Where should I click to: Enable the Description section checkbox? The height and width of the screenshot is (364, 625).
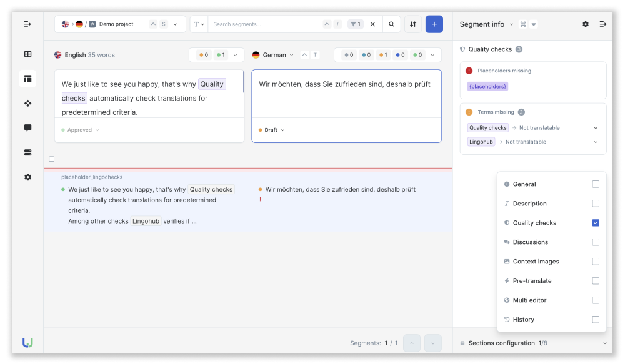click(596, 204)
